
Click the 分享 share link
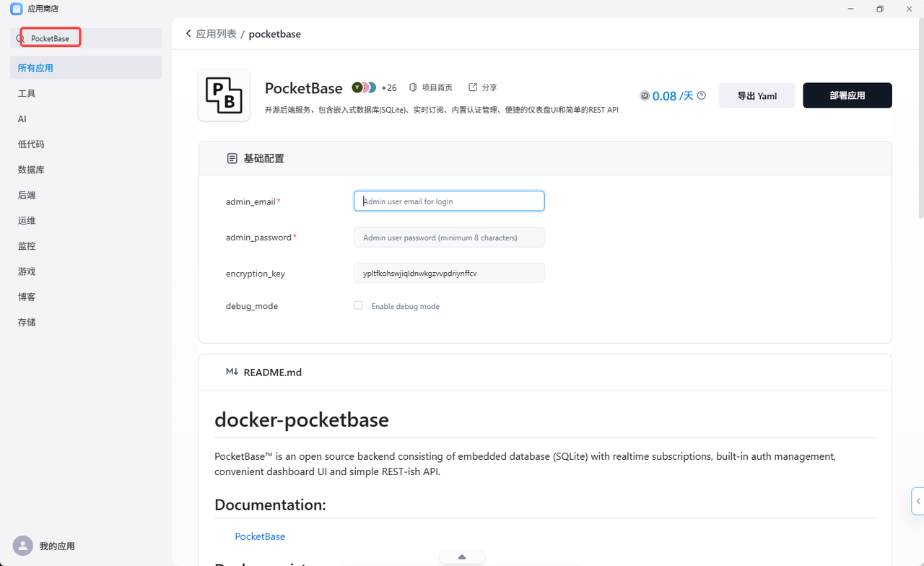489,87
